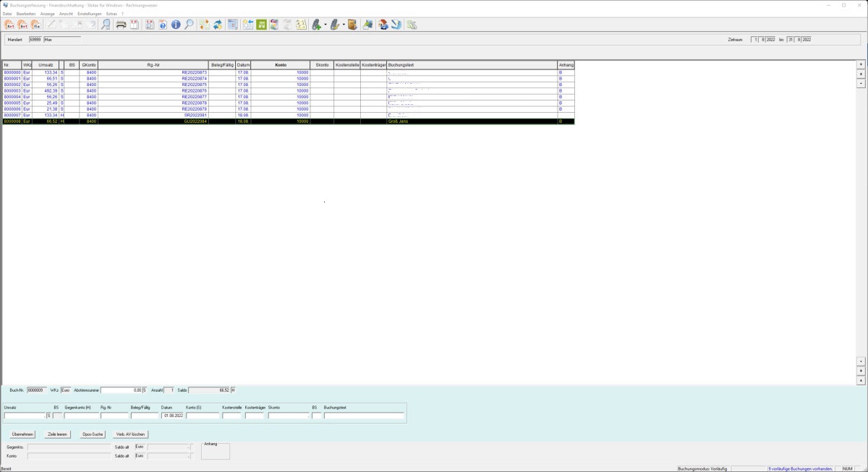Open dropdown arrow next to green plus stamp
Viewport: 868px width, 472px height.
(325, 25)
